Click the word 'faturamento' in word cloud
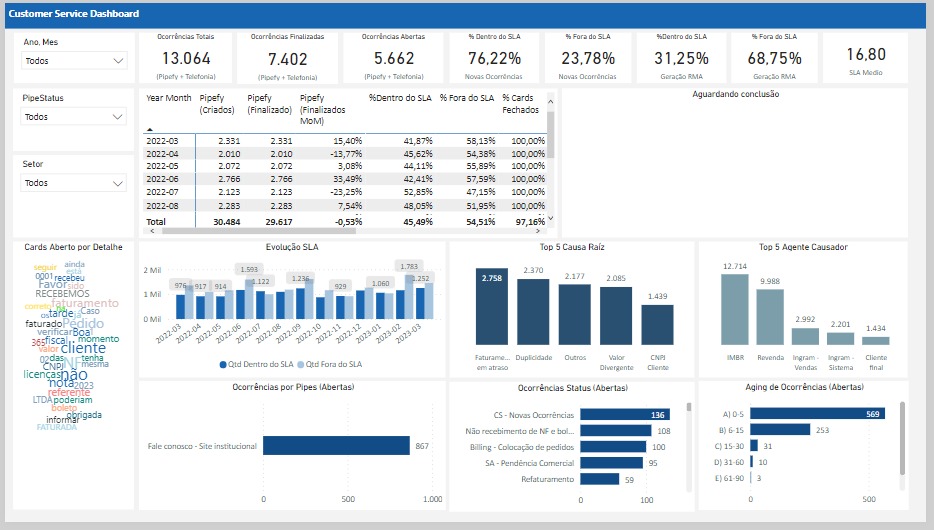Screen dimensions: 934x530 [x=85, y=303]
